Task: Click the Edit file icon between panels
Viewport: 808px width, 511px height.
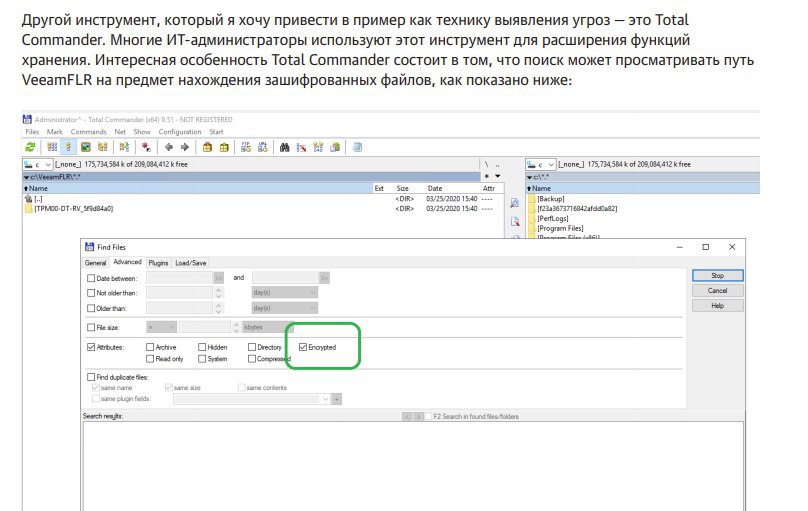Action: [514, 222]
